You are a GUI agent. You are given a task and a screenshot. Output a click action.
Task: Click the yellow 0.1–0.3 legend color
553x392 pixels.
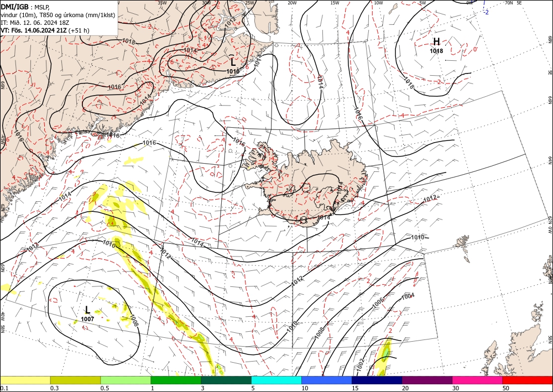point(25,380)
